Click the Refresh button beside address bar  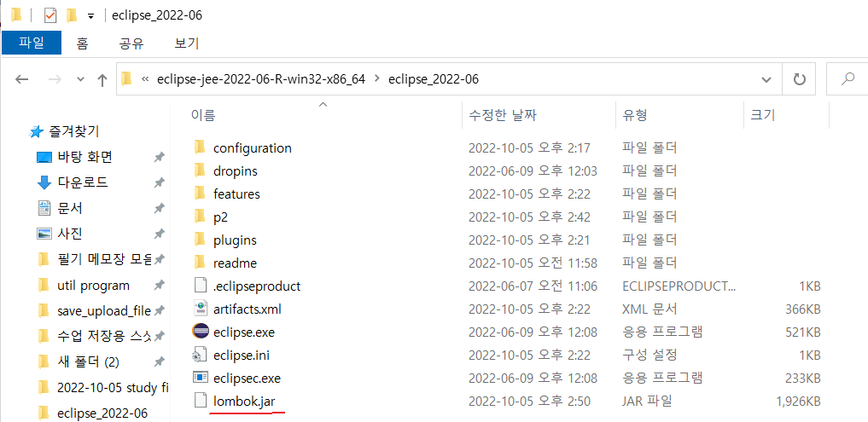799,79
